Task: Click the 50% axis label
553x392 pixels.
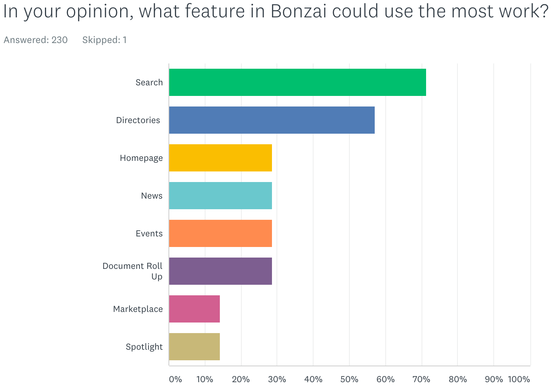Action: coord(349,379)
